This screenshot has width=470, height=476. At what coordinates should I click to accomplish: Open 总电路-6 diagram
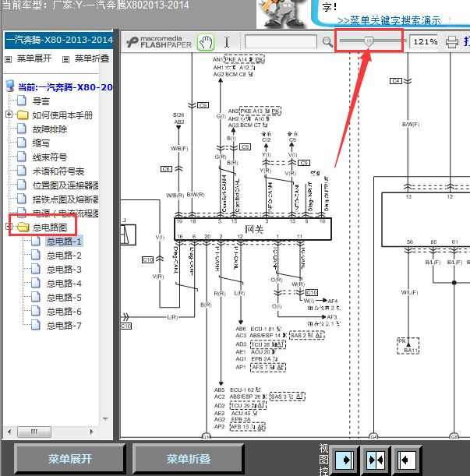64,311
